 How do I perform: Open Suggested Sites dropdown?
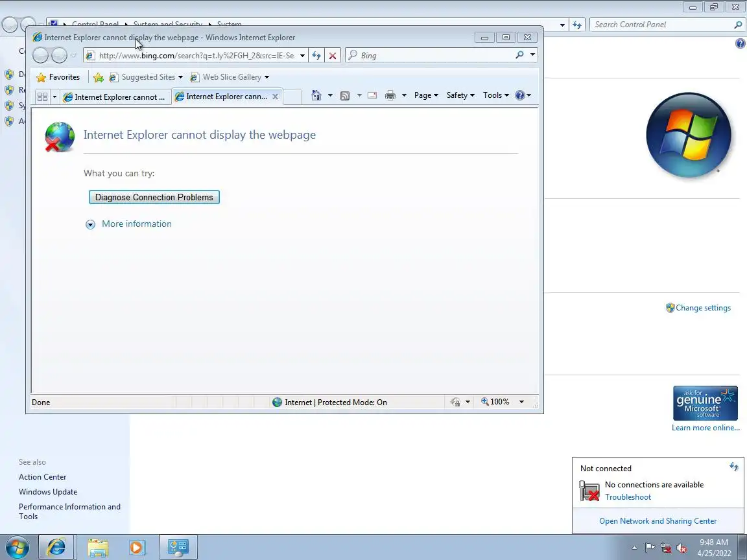(x=180, y=77)
